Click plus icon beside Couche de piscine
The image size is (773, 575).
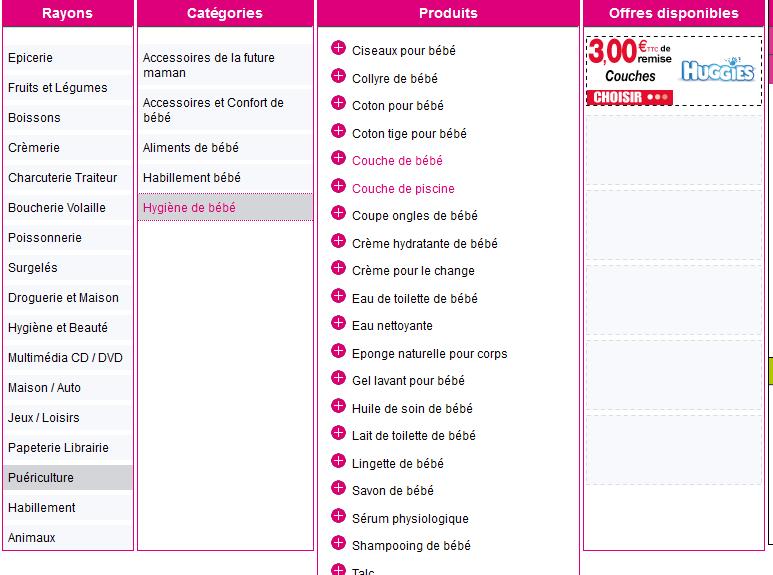pos(338,186)
